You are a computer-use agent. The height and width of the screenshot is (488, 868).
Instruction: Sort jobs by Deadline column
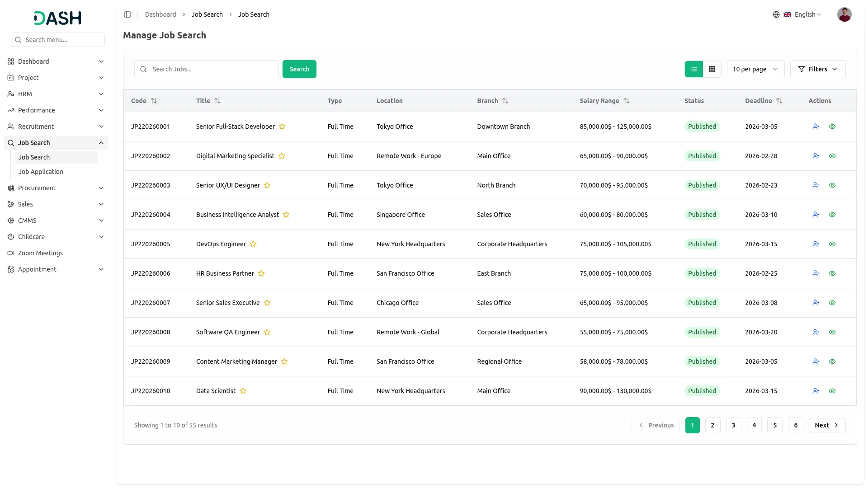point(779,101)
